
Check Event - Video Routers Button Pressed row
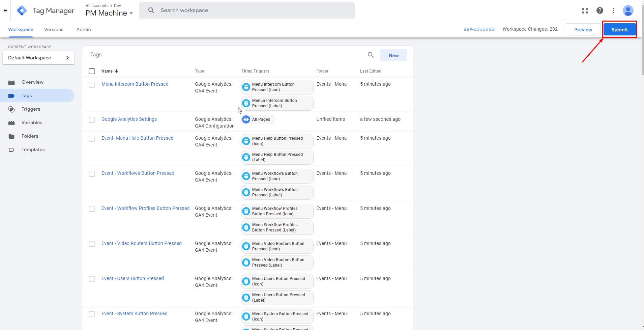(x=92, y=244)
